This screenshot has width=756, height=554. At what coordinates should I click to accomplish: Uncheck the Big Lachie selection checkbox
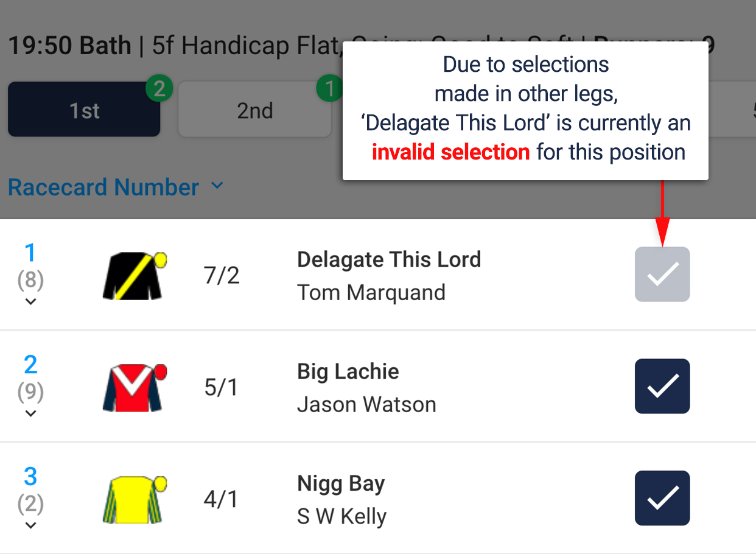pyautogui.click(x=662, y=387)
